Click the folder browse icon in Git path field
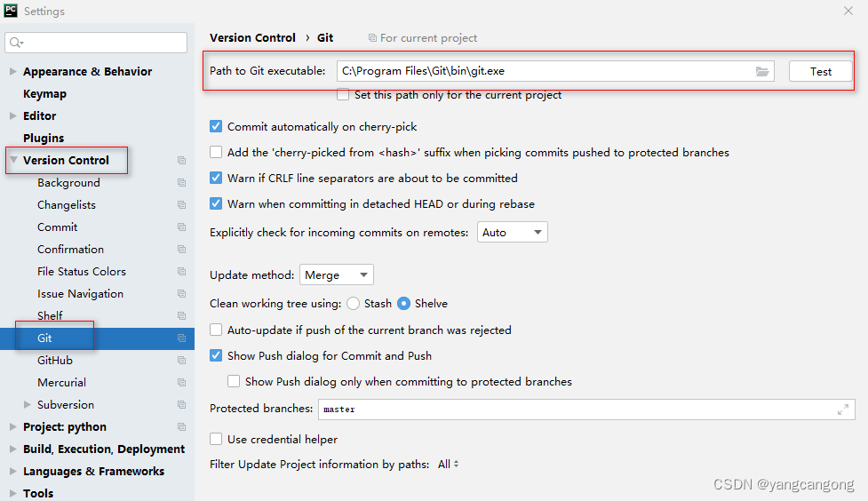This screenshot has width=868, height=501. click(761, 71)
